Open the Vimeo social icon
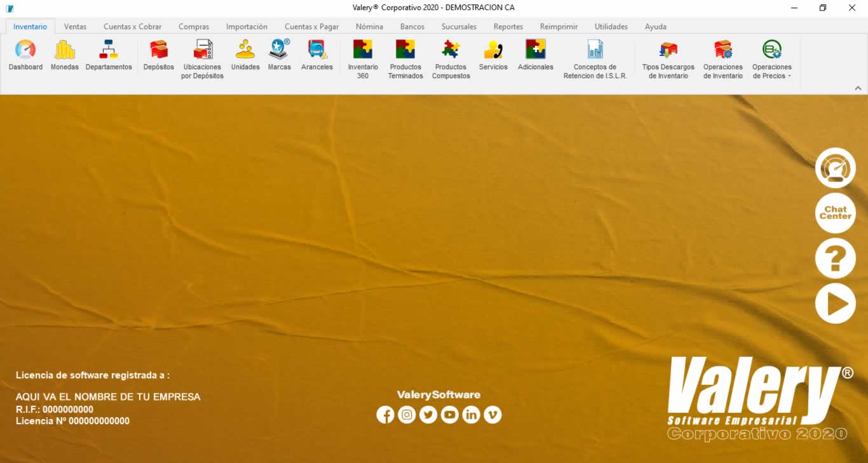The width and height of the screenshot is (868, 463). 492,415
